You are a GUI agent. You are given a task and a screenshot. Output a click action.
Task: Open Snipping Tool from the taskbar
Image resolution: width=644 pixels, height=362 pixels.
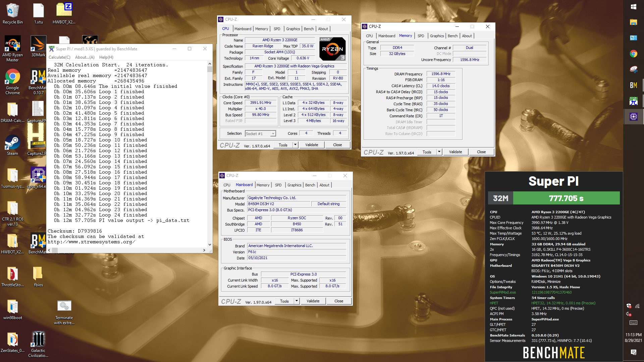[x=633, y=69]
